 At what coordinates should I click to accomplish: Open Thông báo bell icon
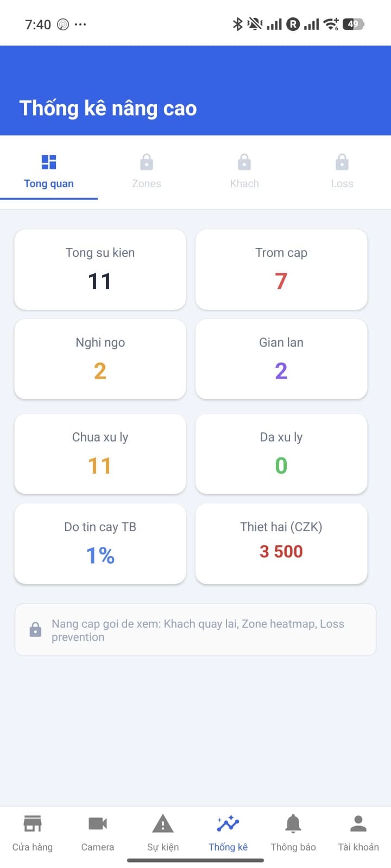[293, 824]
